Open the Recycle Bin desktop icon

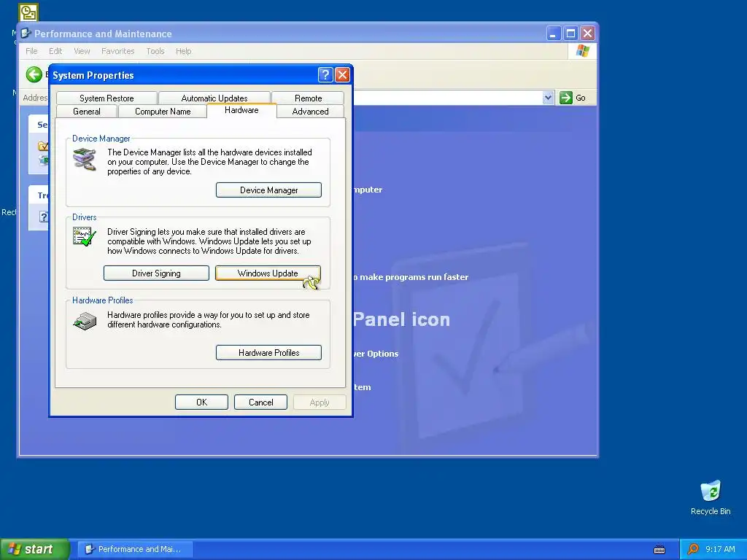(711, 497)
